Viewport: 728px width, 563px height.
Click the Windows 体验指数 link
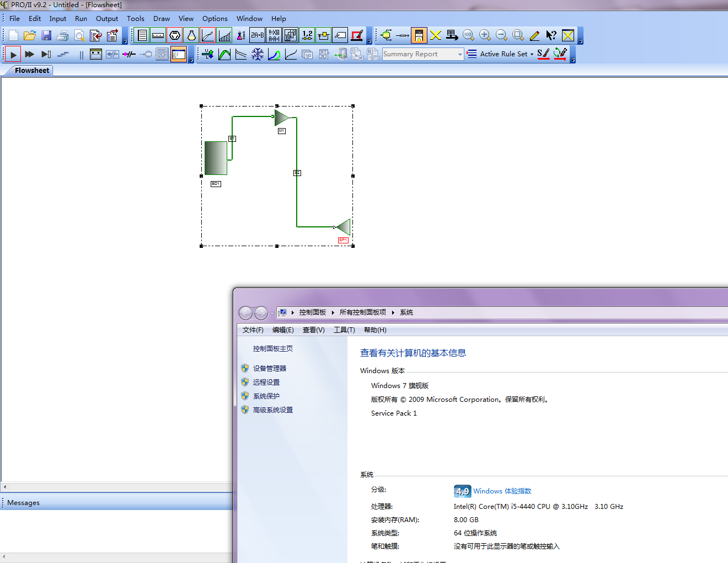click(x=502, y=491)
